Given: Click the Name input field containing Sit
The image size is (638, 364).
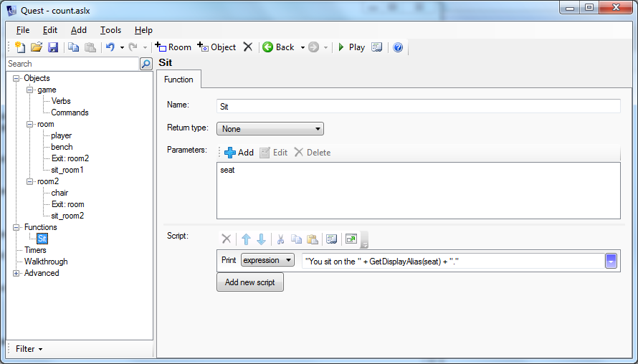Looking at the screenshot, I should click(x=418, y=105).
